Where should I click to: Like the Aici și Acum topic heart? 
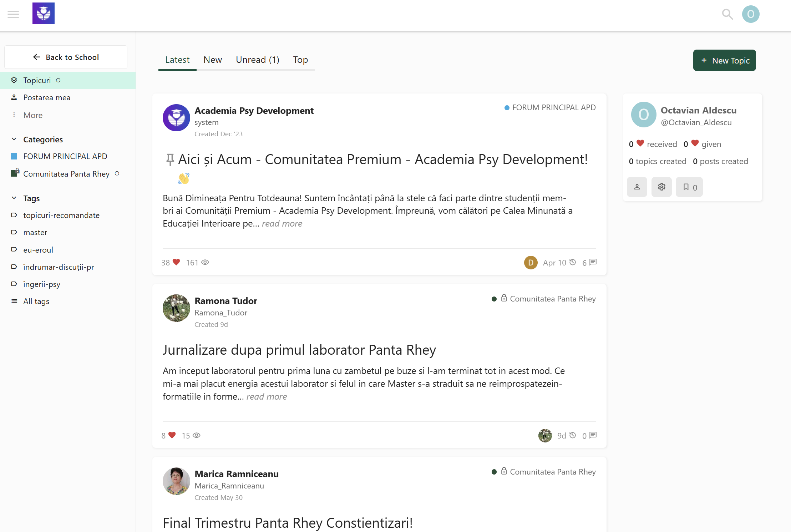[176, 262]
